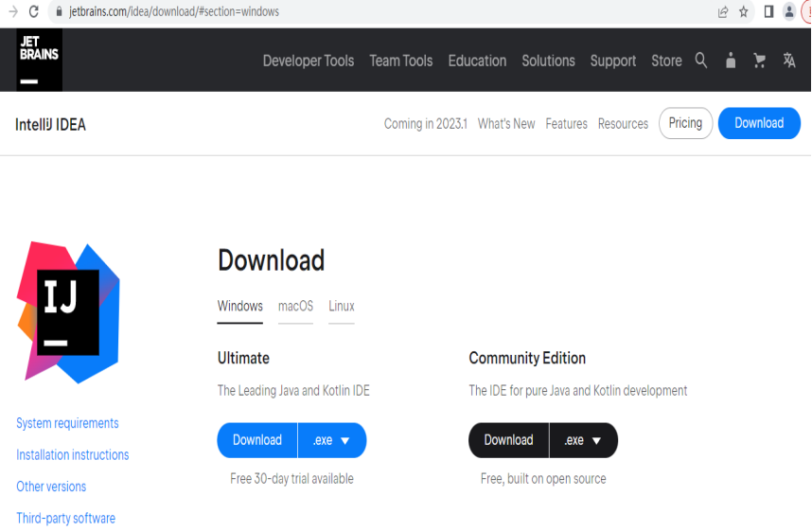Open Team Tools menu
Viewport: 812px width, 531px height.
(x=401, y=61)
